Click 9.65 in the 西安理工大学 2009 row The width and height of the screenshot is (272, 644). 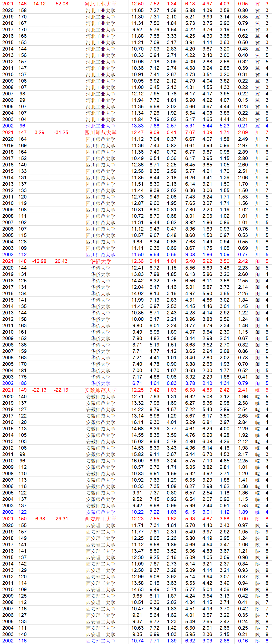coord(138,596)
